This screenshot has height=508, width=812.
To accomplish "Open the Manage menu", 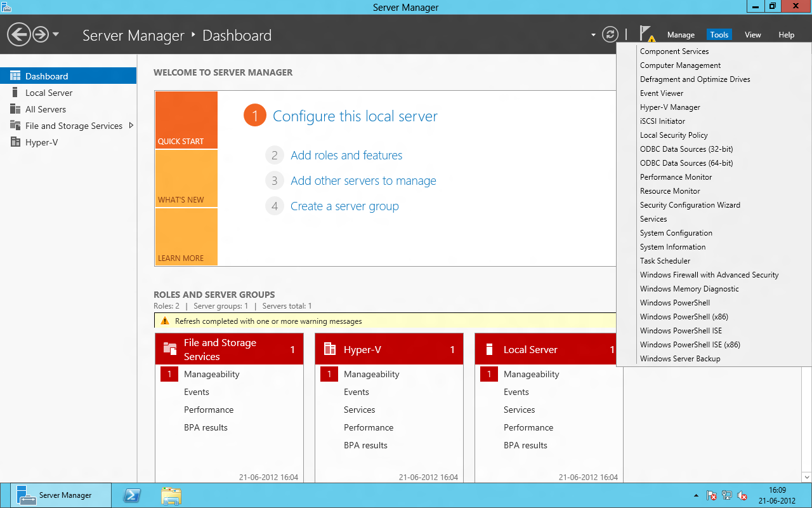I will [x=681, y=35].
